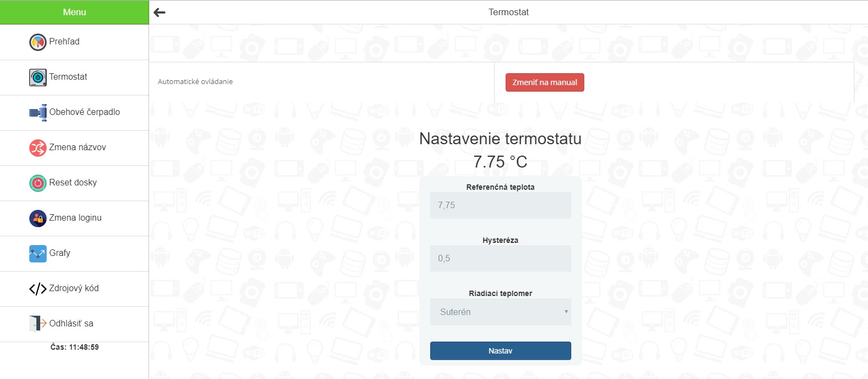
Task: Click the Reset dosky power icon
Action: coord(37,183)
